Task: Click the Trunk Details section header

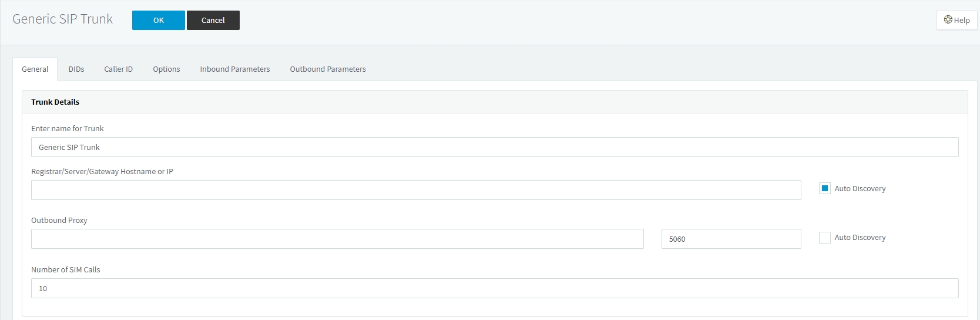Action: coord(55,102)
